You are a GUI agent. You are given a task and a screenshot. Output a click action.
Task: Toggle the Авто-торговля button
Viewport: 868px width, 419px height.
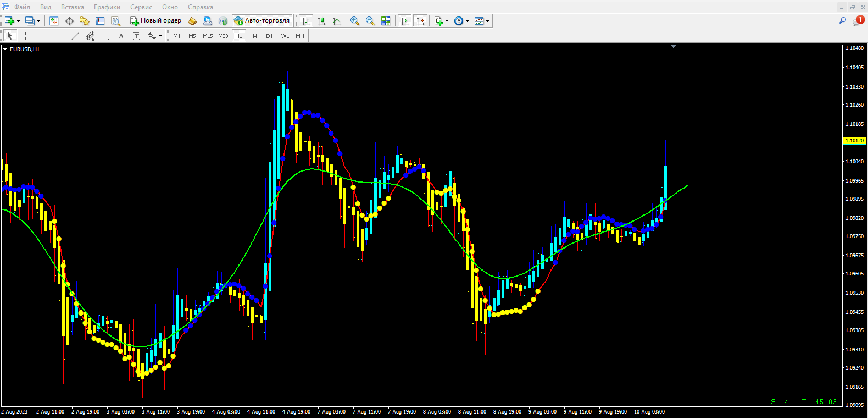tap(262, 21)
